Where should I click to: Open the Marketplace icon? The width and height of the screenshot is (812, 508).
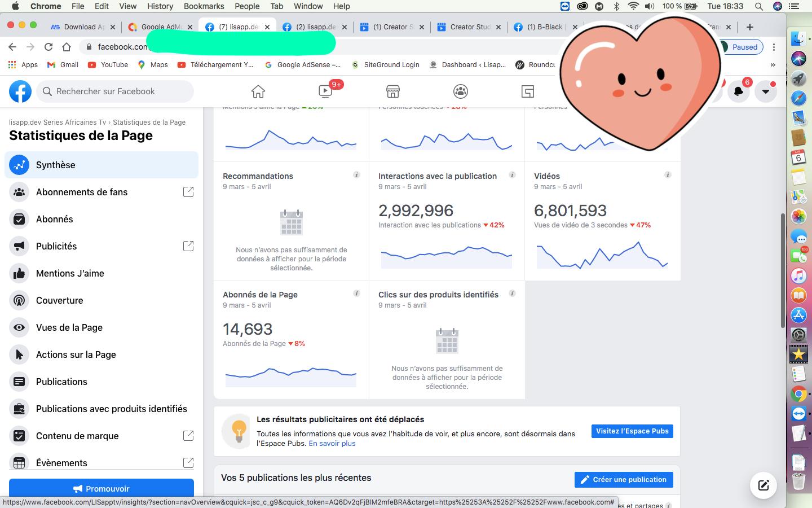393,91
